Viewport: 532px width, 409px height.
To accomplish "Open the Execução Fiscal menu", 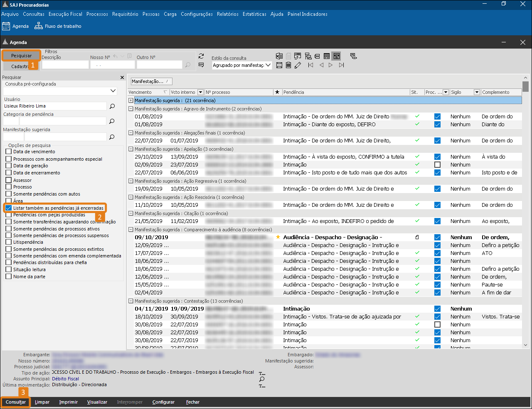I will click(x=65, y=14).
